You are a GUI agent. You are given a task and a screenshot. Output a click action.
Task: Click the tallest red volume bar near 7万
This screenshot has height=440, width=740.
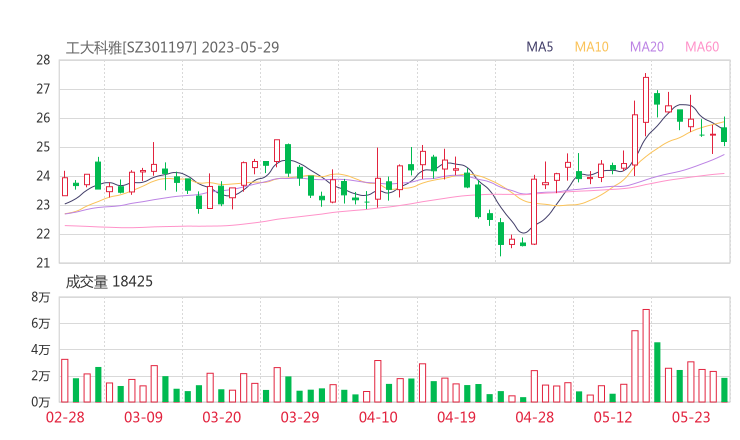[646, 356]
